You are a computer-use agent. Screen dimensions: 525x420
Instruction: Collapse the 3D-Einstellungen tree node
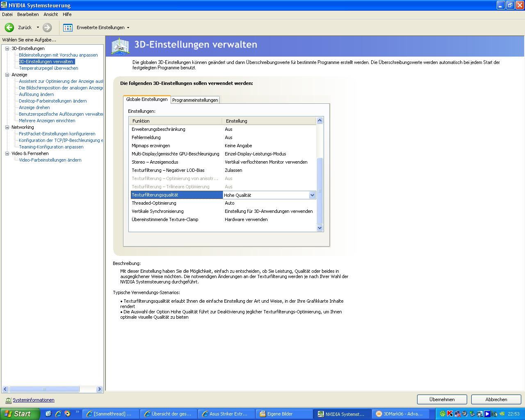[7, 48]
